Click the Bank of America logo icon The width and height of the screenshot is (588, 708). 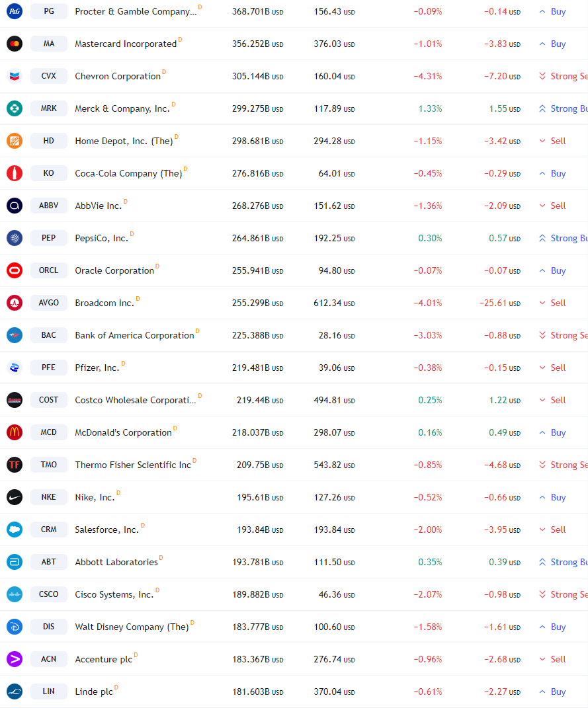15,335
